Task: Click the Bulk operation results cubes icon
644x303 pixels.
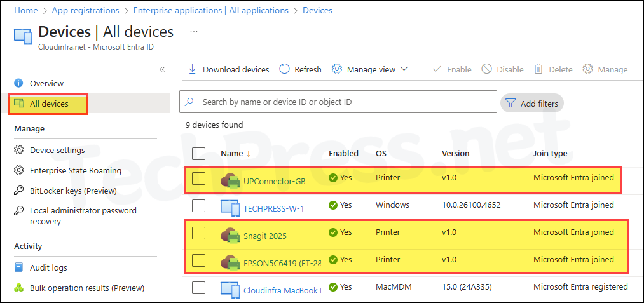Action: pos(18,288)
